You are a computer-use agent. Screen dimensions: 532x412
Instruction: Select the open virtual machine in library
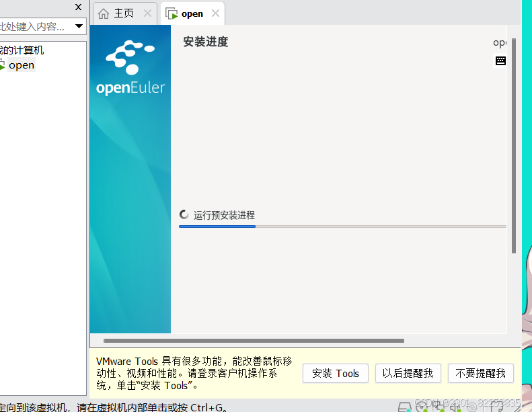click(22, 65)
